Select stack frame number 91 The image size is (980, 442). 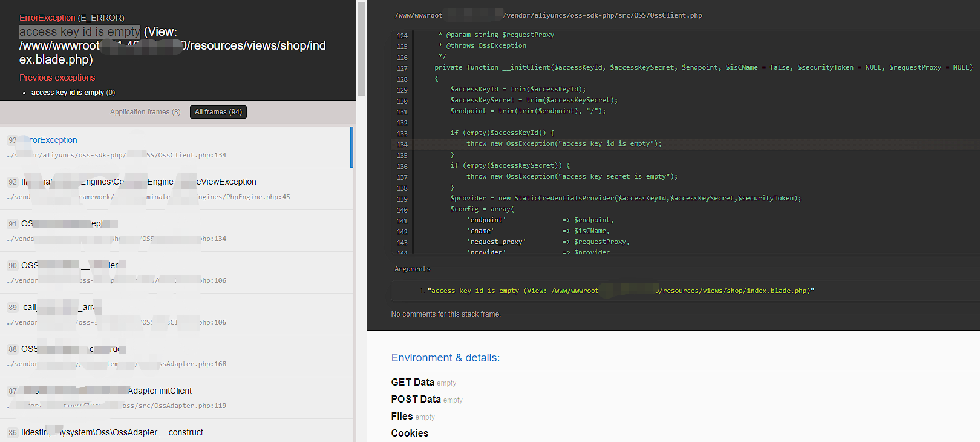[177, 231]
